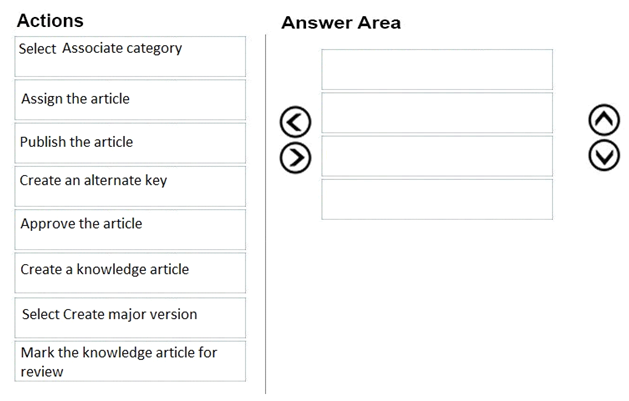Viewport: 629px width, 401px height.
Task: Choose the 'Publish the article' action
Action: click(x=130, y=143)
